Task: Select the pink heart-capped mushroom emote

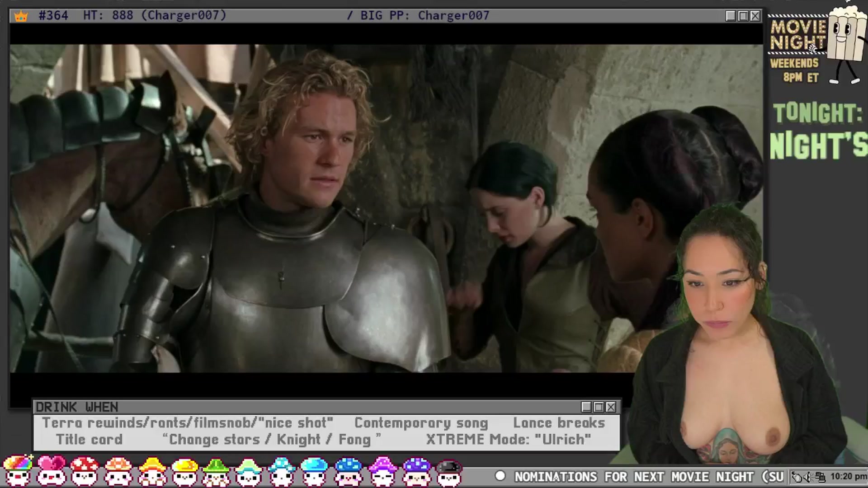Action: pyautogui.click(x=51, y=470)
